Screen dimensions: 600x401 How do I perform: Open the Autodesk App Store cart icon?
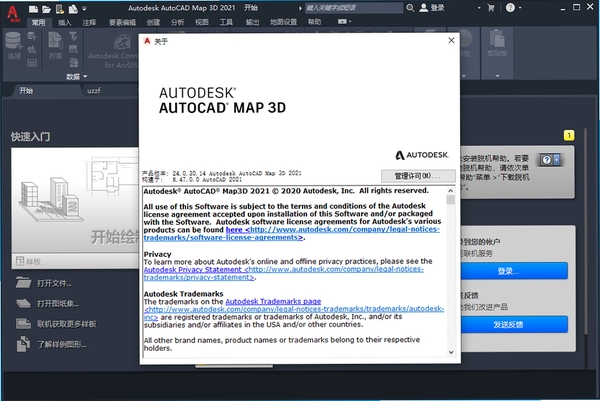pos(491,8)
